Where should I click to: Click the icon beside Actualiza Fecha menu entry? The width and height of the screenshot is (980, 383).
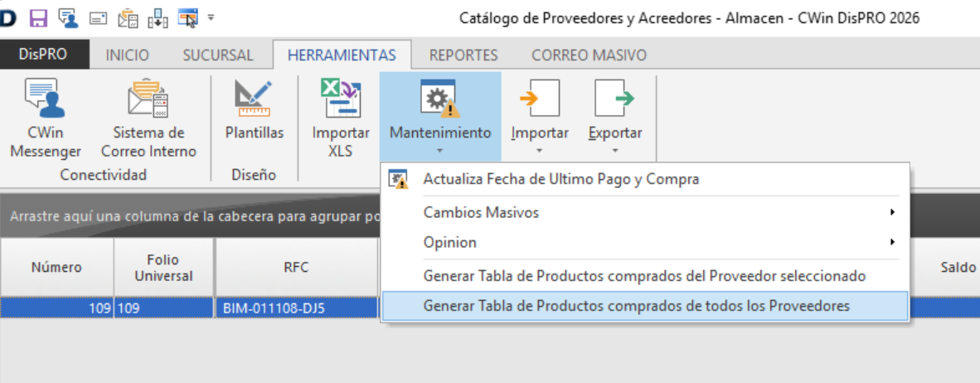[x=398, y=179]
